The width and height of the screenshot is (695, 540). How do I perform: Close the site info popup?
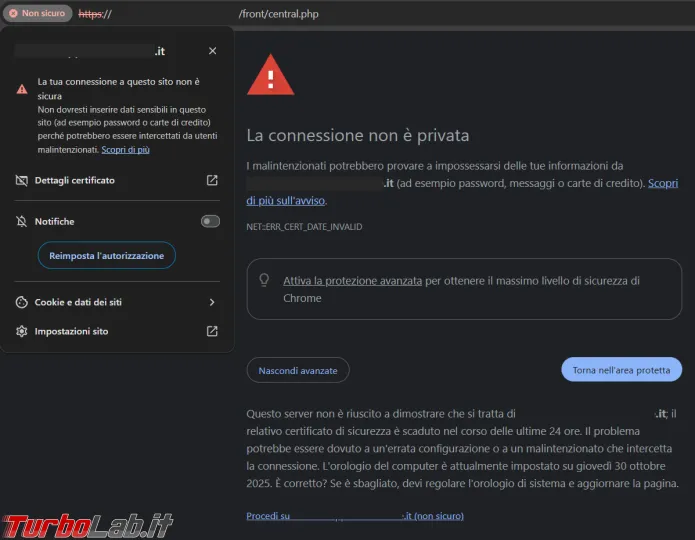pyautogui.click(x=212, y=51)
